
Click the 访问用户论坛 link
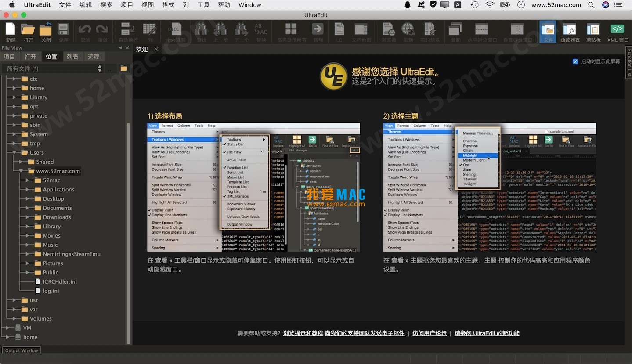tap(430, 333)
